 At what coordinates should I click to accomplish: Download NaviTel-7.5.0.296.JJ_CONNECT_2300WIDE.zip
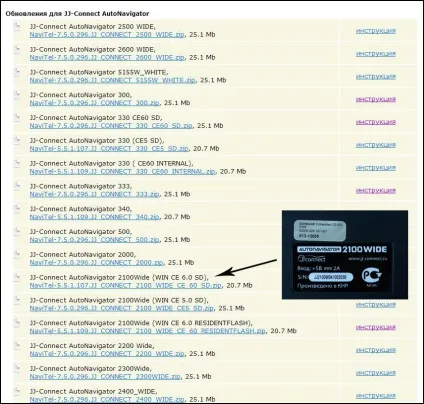pyautogui.click(x=105, y=377)
